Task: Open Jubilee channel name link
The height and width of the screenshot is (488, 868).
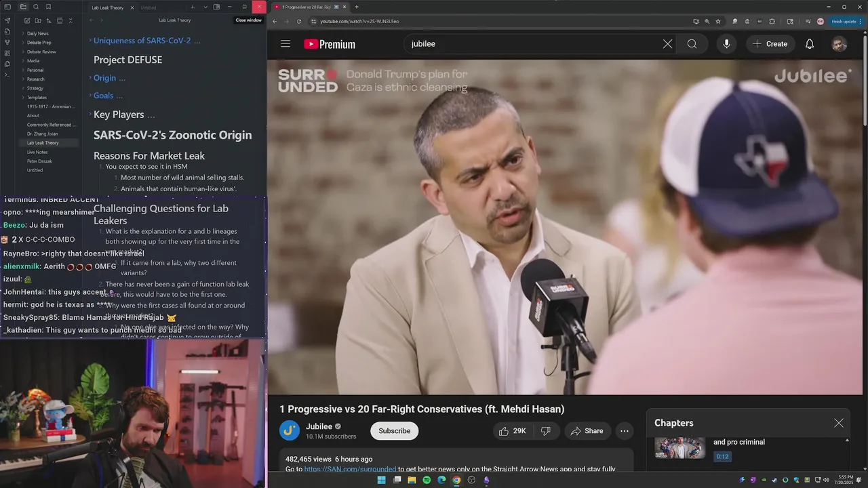Action: (x=319, y=426)
